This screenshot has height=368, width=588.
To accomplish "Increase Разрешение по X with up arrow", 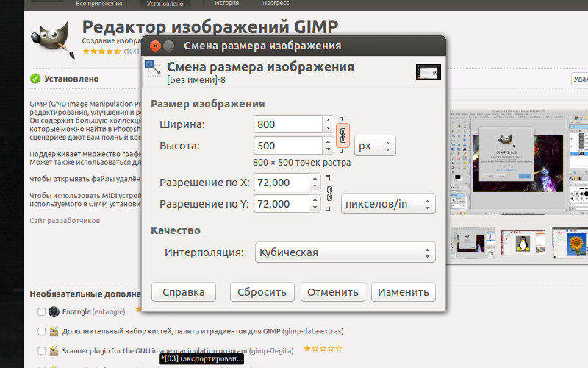I will click(x=315, y=178).
